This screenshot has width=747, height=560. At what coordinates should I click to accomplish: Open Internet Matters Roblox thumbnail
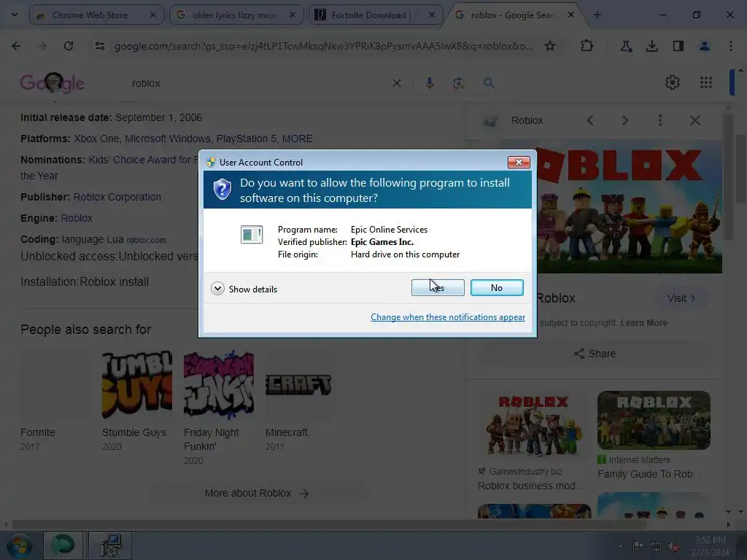[654, 420]
